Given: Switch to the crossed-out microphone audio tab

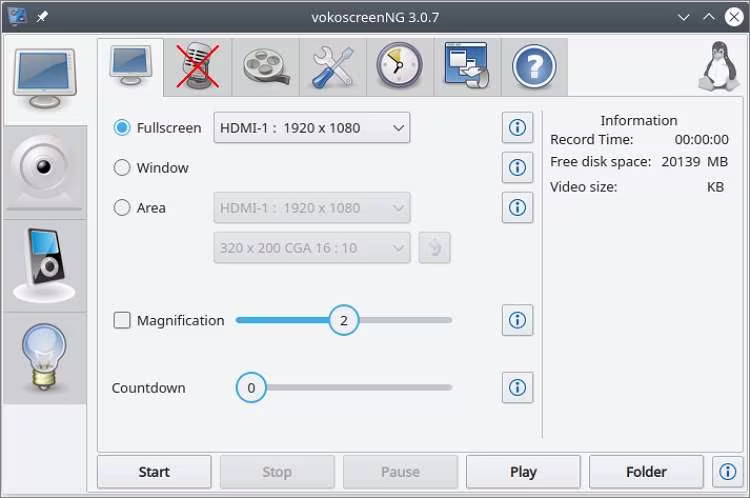Looking at the screenshot, I should click(x=198, y=67).
